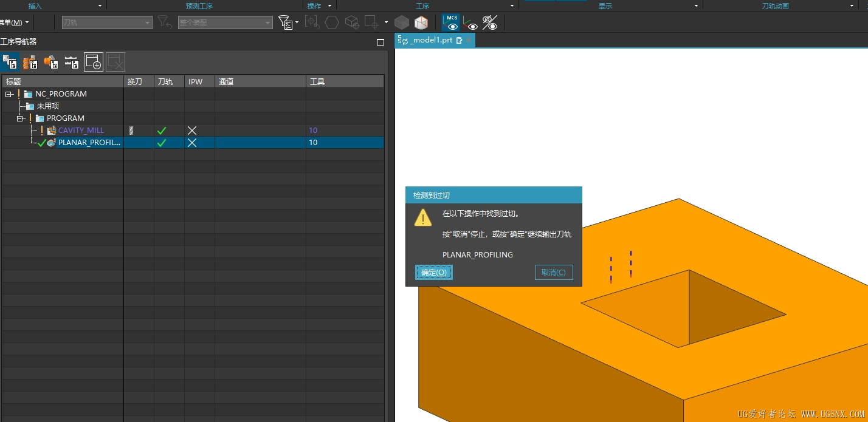Open the 菜单(M) dropdown menu

(15, 22)
